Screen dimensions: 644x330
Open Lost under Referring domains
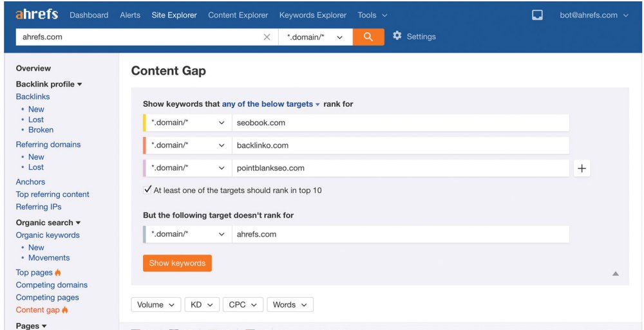(35, 167)
